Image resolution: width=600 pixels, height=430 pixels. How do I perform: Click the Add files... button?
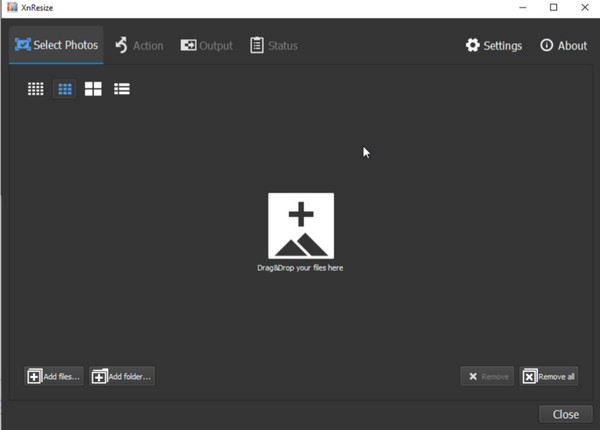tap(54, 376)
